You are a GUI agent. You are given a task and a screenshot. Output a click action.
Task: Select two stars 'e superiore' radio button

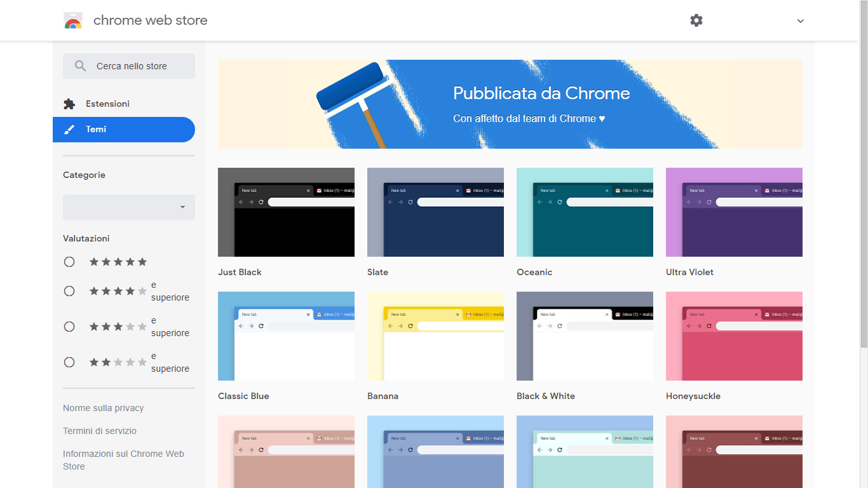(x=69, y=362)
